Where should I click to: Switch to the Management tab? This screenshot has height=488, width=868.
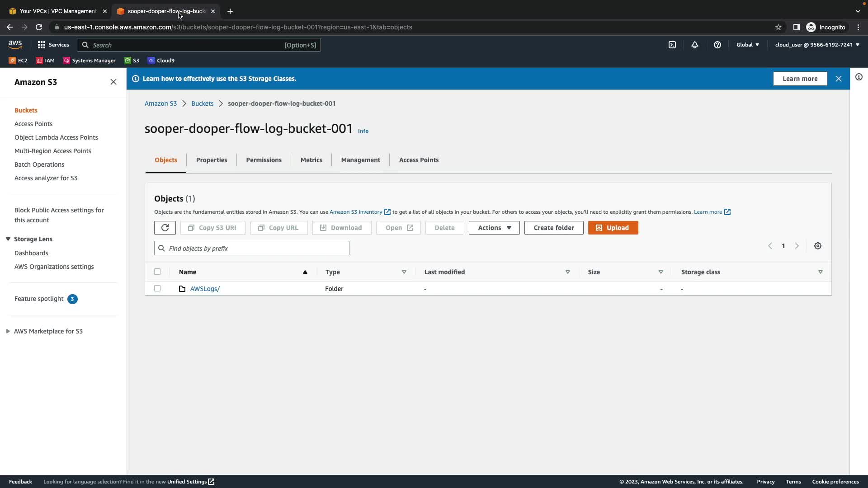click(x=360, y=160)
